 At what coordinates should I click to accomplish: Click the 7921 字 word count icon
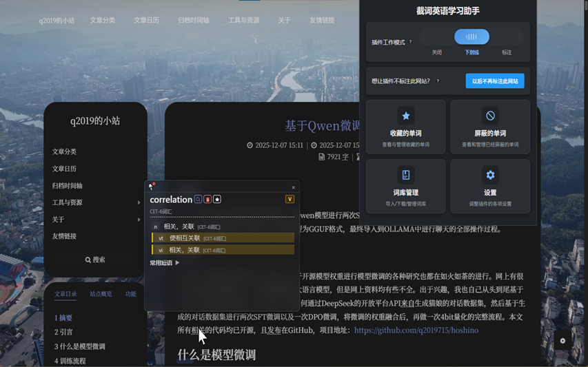pos(321,157)
